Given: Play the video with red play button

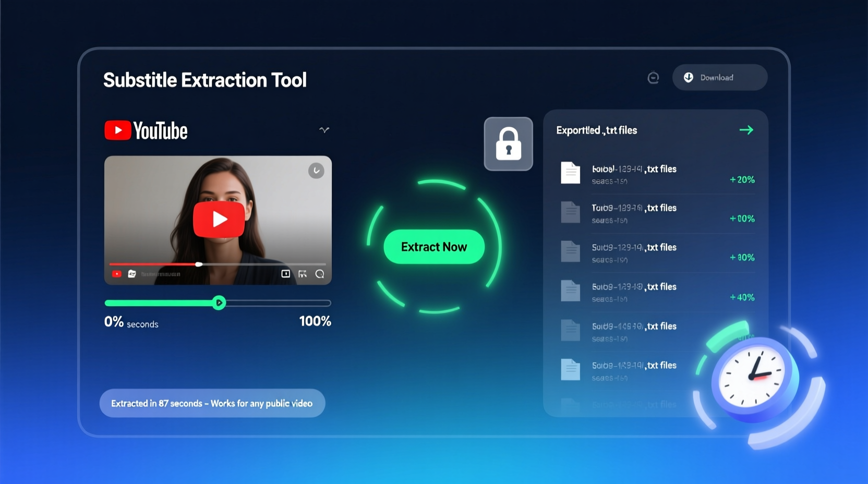Looking at the screenshot, I should pyautogui.click(x=219, y=220).
